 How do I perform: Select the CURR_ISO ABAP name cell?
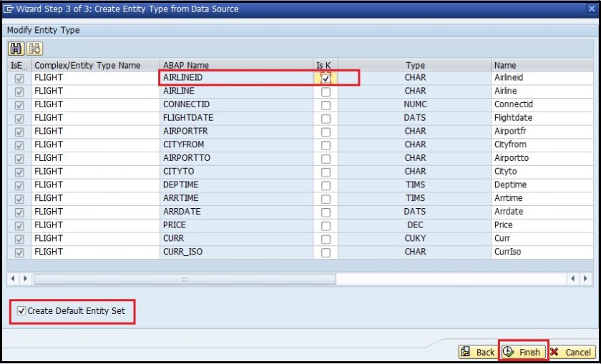[237, 252]
